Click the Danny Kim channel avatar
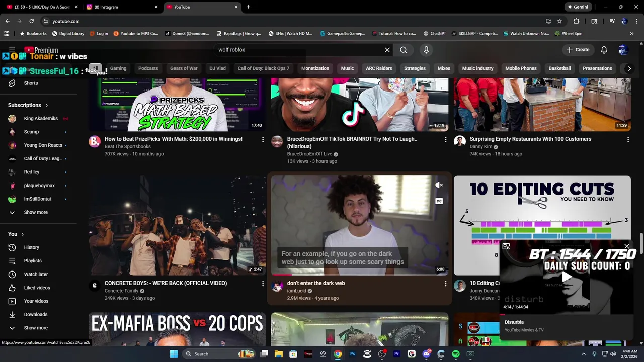 point(460,141)
